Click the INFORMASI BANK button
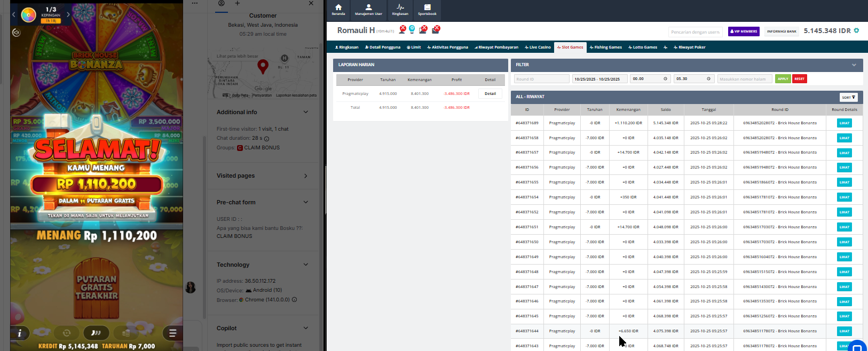The height and width of the screenshot is (351, 868). coord(782,31)
